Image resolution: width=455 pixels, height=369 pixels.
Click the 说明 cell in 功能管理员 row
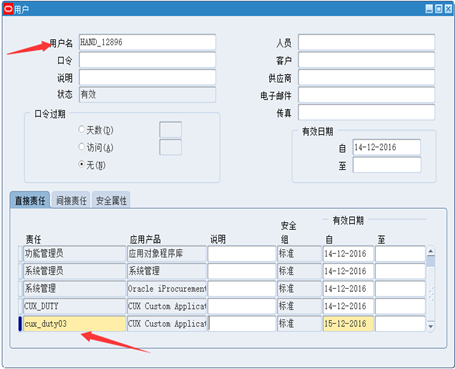click(242, 254)
